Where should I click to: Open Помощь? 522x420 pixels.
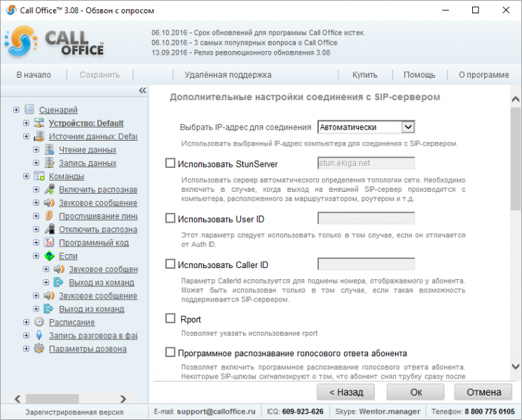[x=419, y=75]
